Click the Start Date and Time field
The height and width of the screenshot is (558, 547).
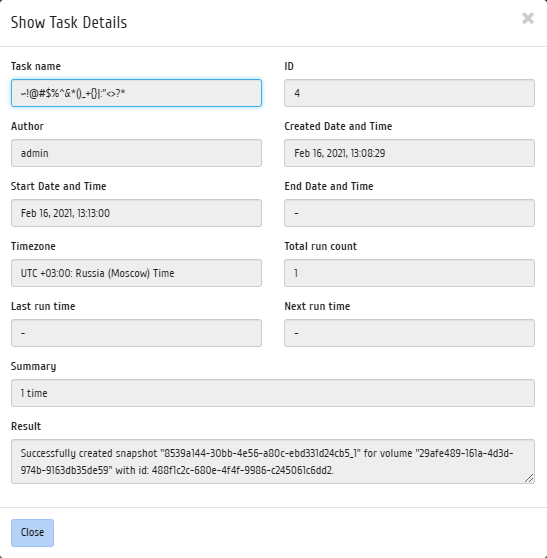click(136, 213)
